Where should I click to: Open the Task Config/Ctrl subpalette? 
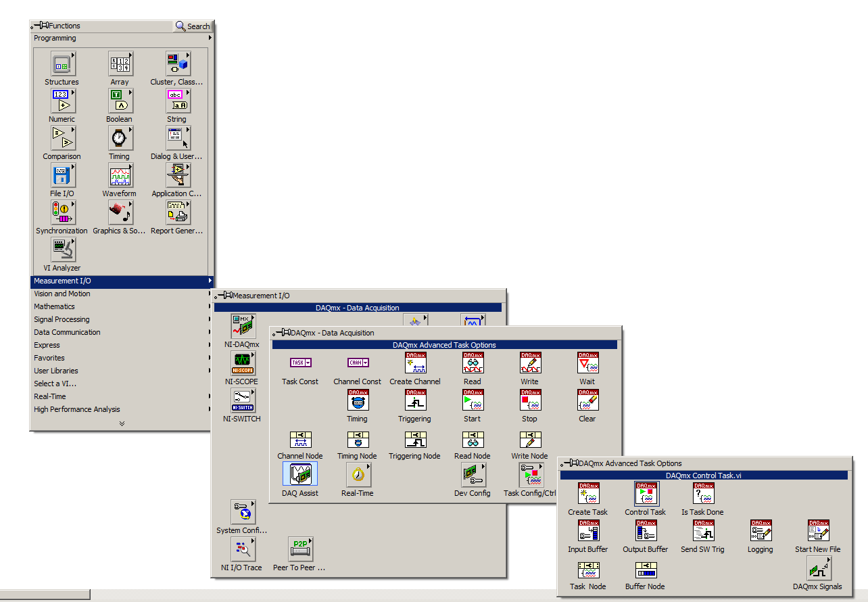pyautogui.click(x=531, y=475)
